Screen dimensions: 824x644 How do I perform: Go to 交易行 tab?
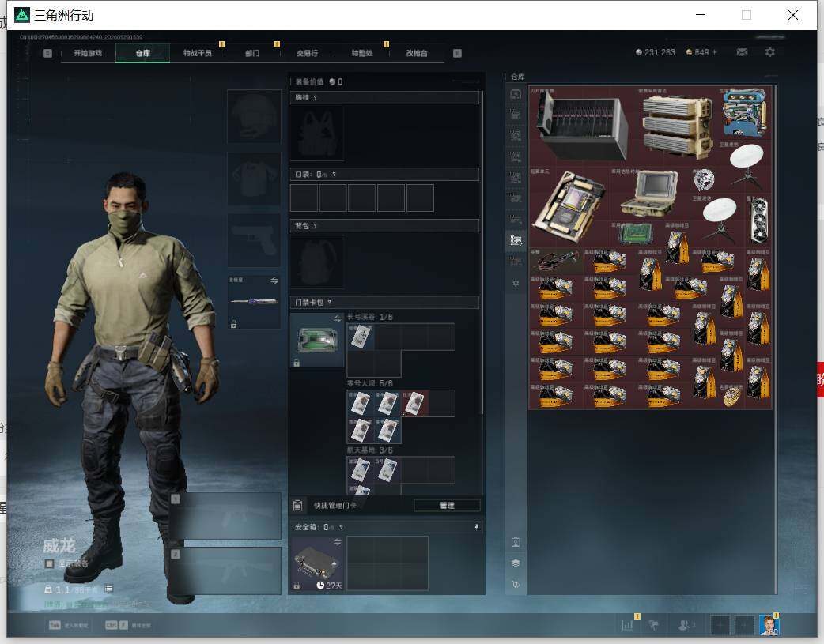[x=307, y=53]
